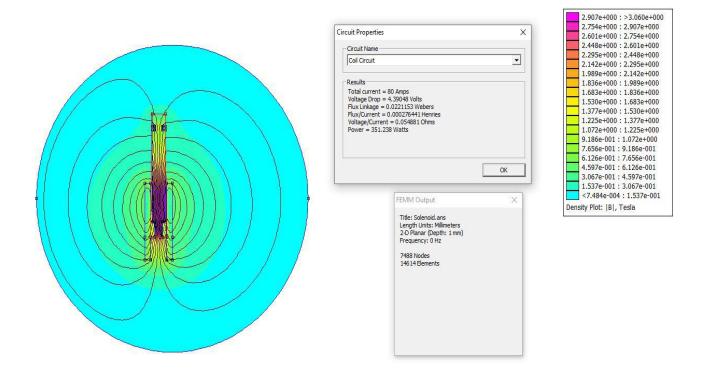The width and height of the screenshot is (705, 379).
Task: Click '2-D Planar (Depth: 1 mm)' text
Action: [431, 233]
